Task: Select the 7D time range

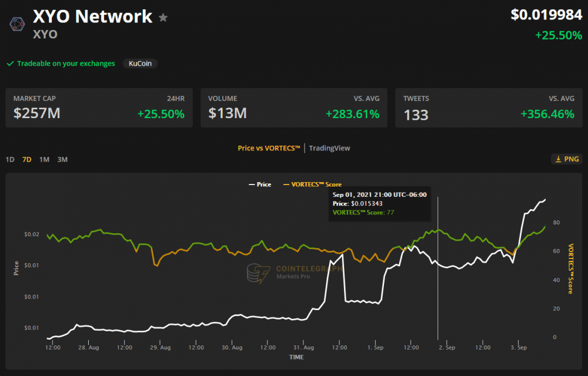Action: (26, 160)
